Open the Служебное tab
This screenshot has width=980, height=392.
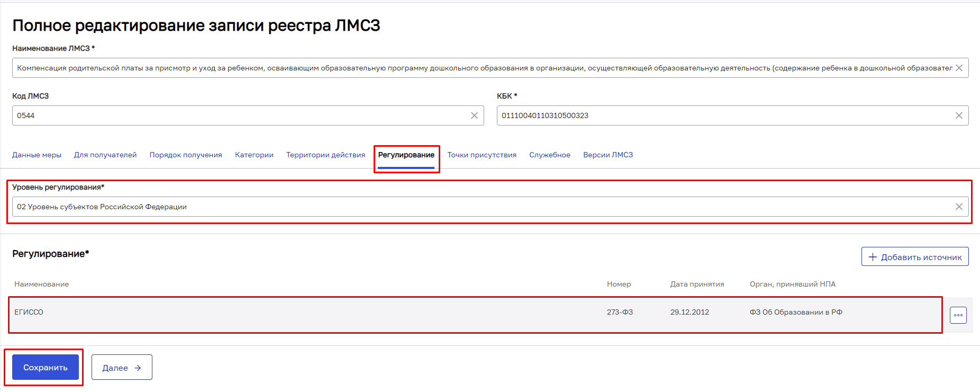(x=549, y=155)
